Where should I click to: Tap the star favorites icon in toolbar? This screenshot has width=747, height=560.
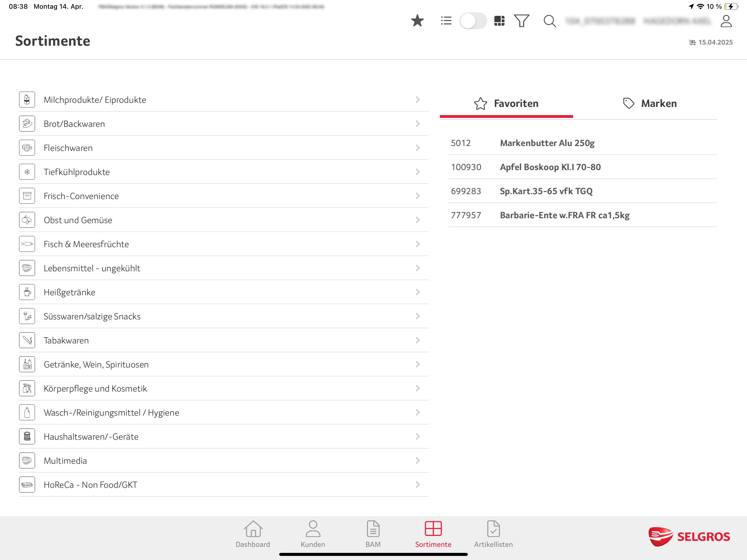[417, 21]
